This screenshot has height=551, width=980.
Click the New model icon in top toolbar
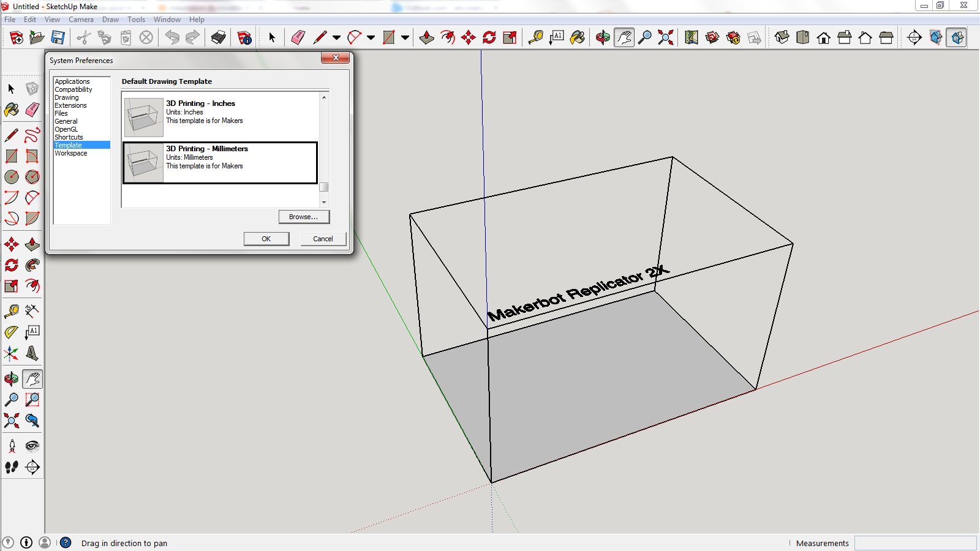(x=17, y=38)
